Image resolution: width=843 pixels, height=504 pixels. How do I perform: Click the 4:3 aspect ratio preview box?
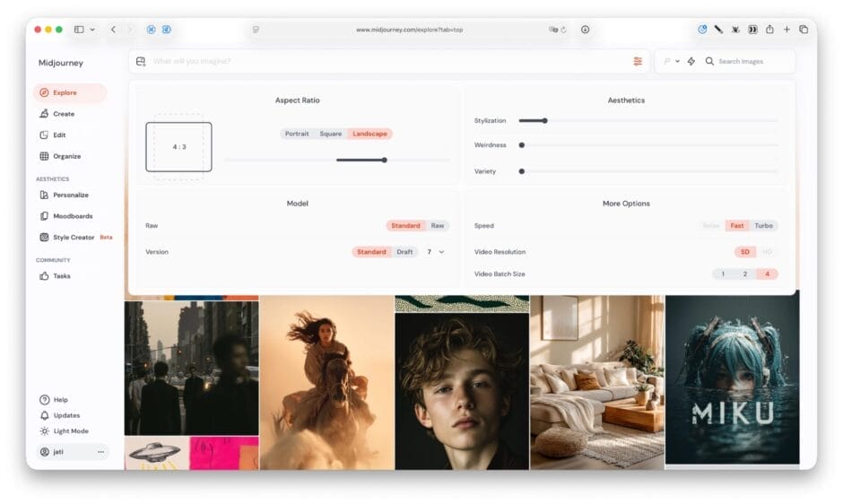(179, 147)
